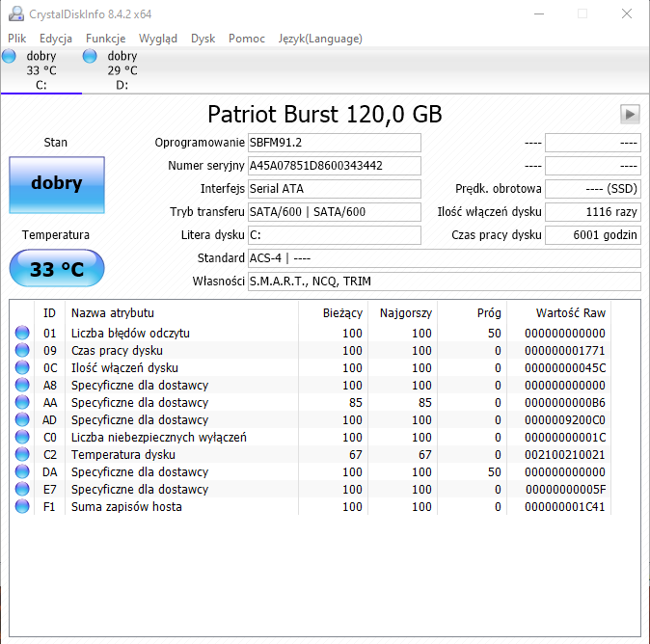Click status orb of attribute AD row
Image resolution: width=650 pixels, height=644 pixels.
pyautogui.click(x=22, y=419)
